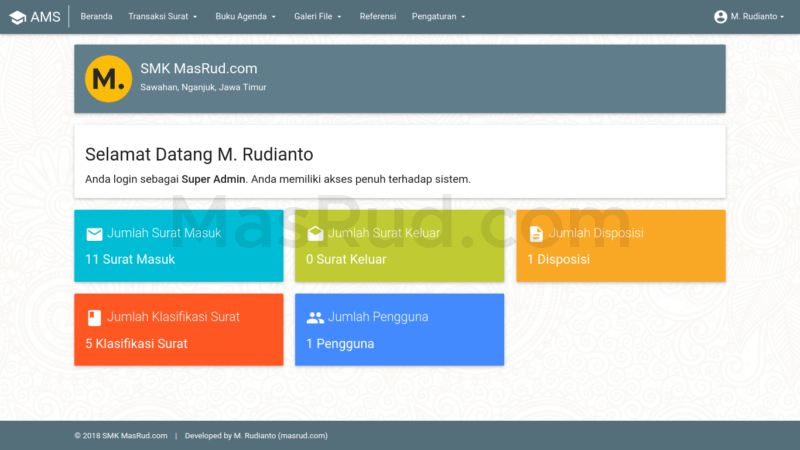This screenshot has height=450, width=800.
Task: Open the Referensi menu item
Action: [377, 17]
